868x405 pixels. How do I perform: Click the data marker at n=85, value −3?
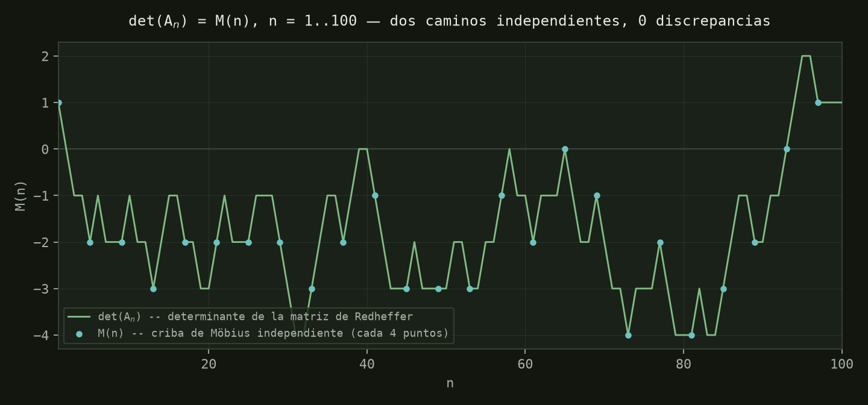coord(723,289)
